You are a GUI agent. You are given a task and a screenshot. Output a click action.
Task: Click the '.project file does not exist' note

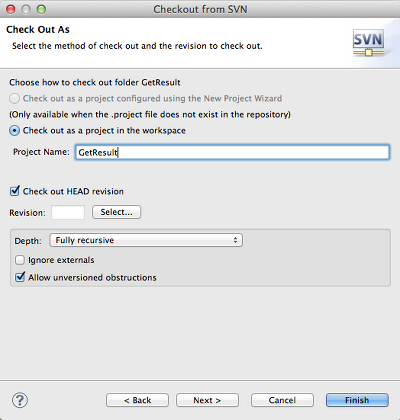[x=150, y=115]
